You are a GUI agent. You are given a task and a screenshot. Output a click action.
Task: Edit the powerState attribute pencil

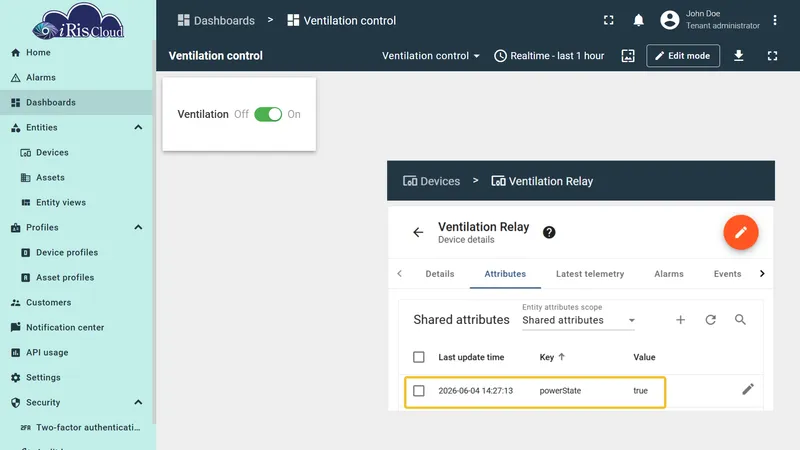[x=747, y=390]
